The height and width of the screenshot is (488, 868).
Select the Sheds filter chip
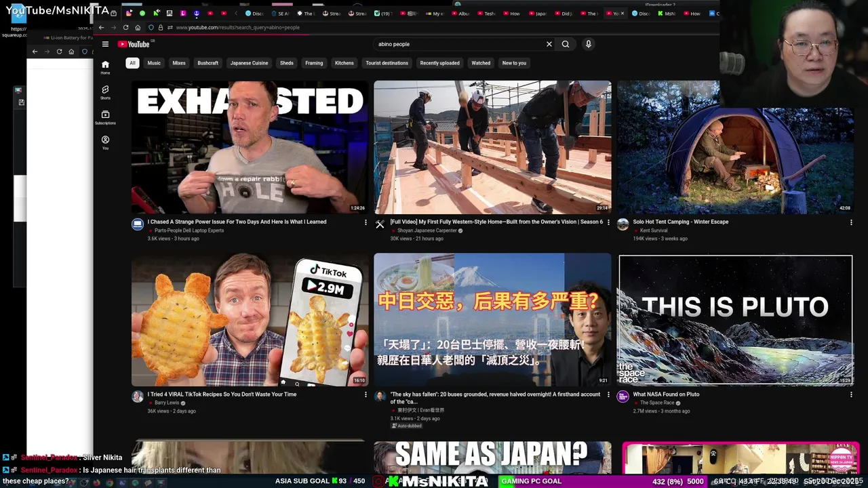287,63
